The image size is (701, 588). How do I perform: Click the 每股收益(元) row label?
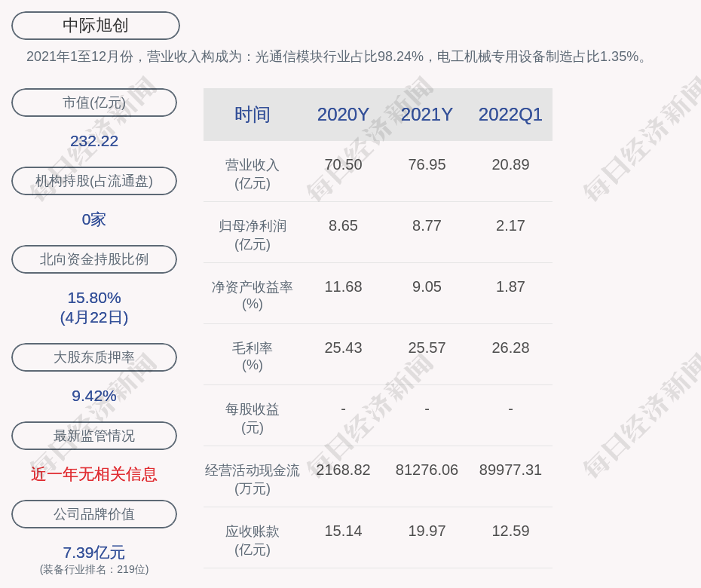point(253,418)
